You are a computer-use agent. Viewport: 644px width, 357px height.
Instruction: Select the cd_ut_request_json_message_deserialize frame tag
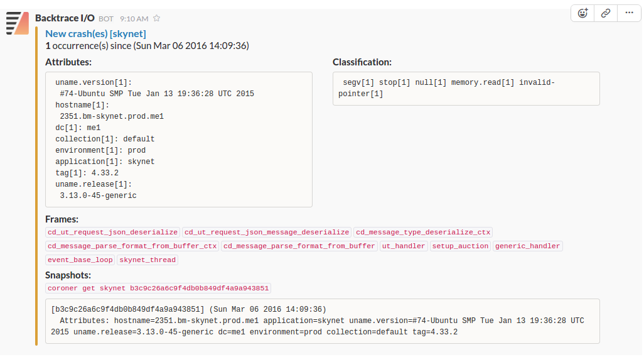(267, 233)
